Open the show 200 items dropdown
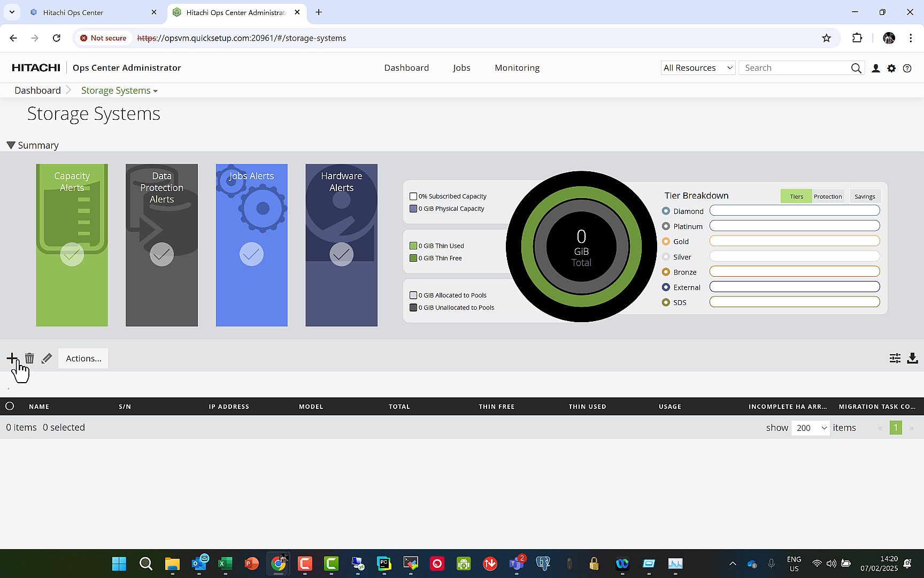This screenshot has width=924, height=578. click(811, 428)
